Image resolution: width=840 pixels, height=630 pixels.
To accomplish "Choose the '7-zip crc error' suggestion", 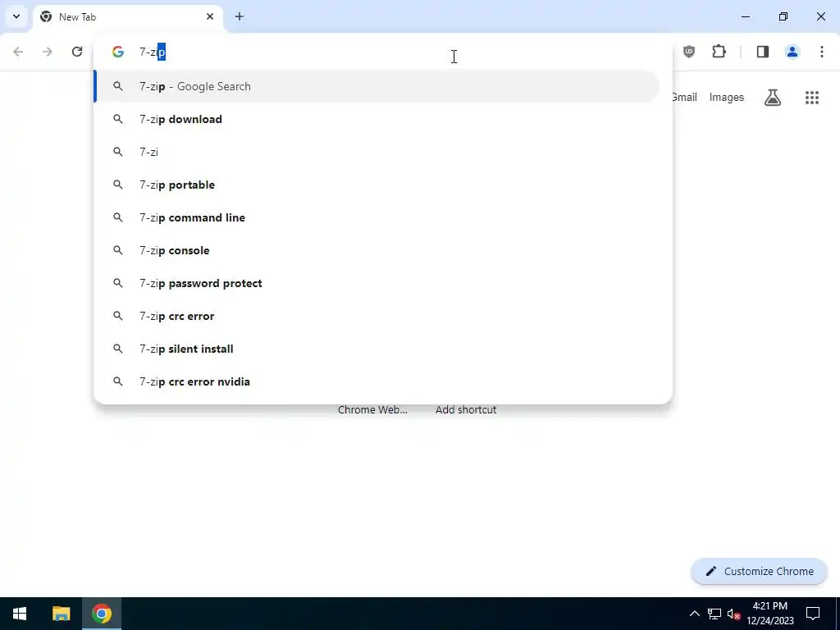I will 377,316.
